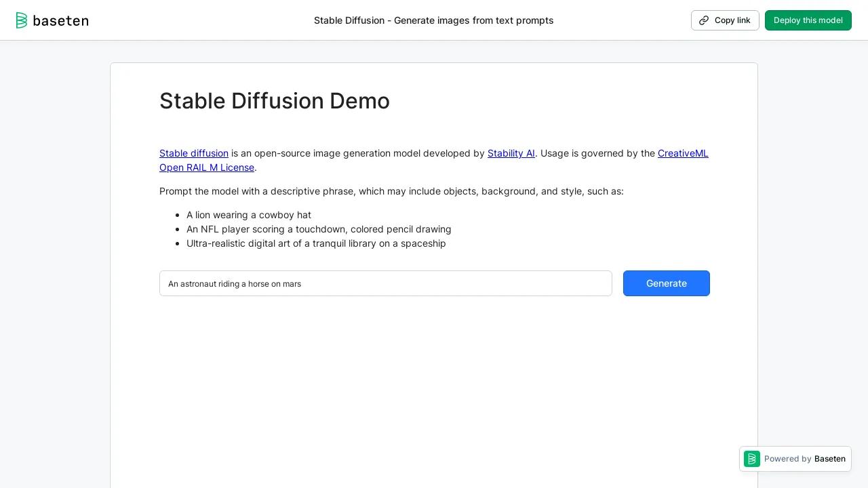Click the tranquil library on a spaceship example
The image size is (868, 488).
(316, 243)
